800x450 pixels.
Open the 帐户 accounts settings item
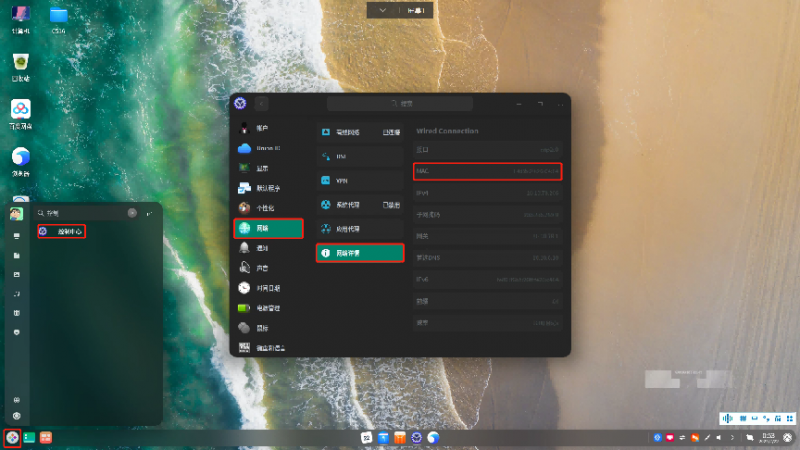(x=268, y=128)
